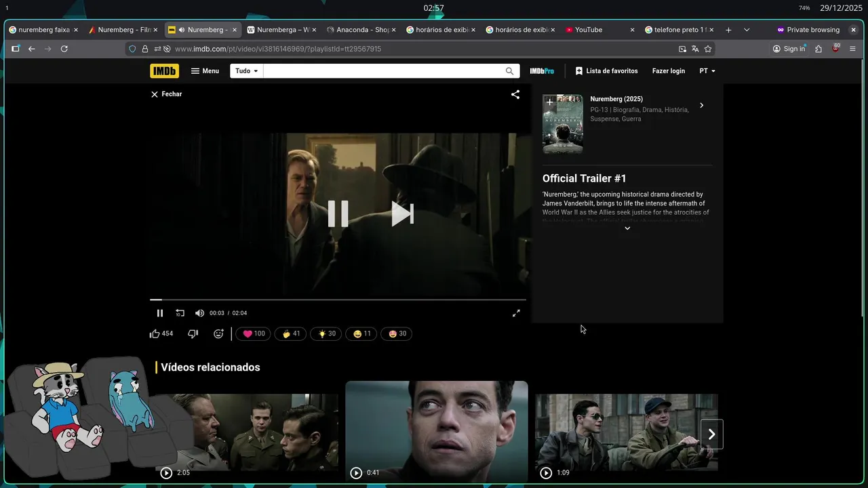The height and width of the screenshot is (488, 868).
Task: Open a new browser tab
Action: tap(728, 30)
